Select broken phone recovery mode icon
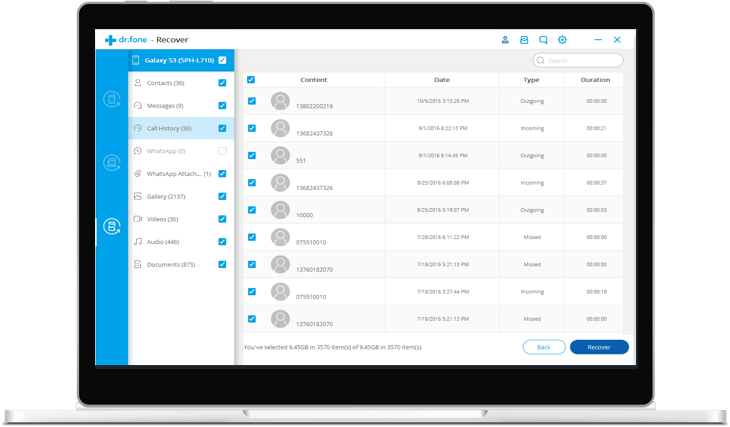 point(112,226)
